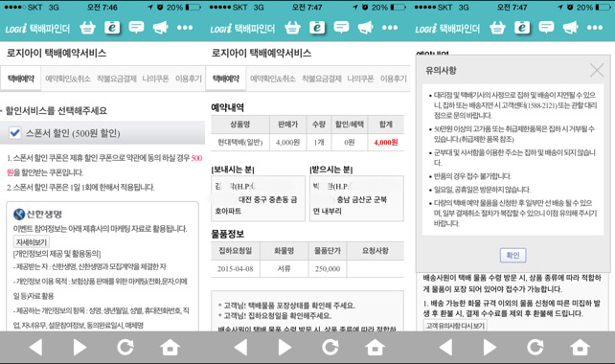Go back with the middle screen's back arrow
Viewport: 615px width, 364px height.
[x=240, y=347]
